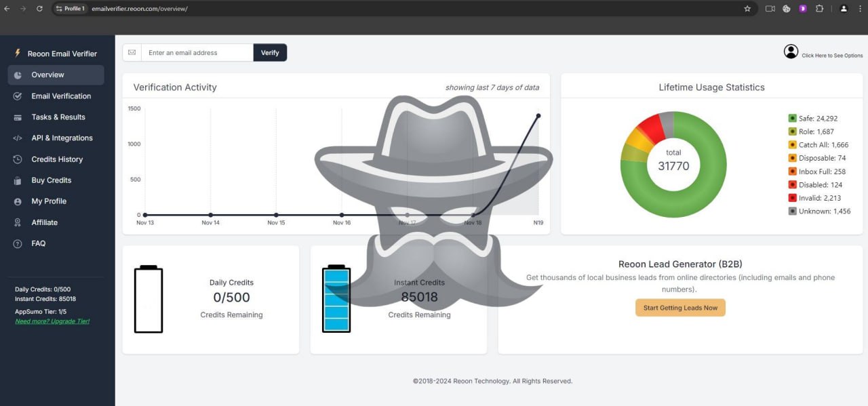This screenshot has height=406, width=868.
Task: Open the purple extension icon
Action: (803, 9)
